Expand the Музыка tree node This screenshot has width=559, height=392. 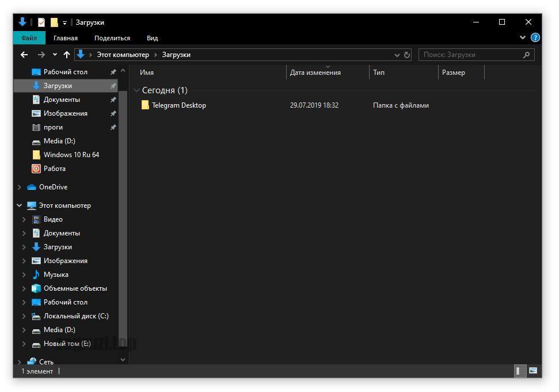[24, 275]
